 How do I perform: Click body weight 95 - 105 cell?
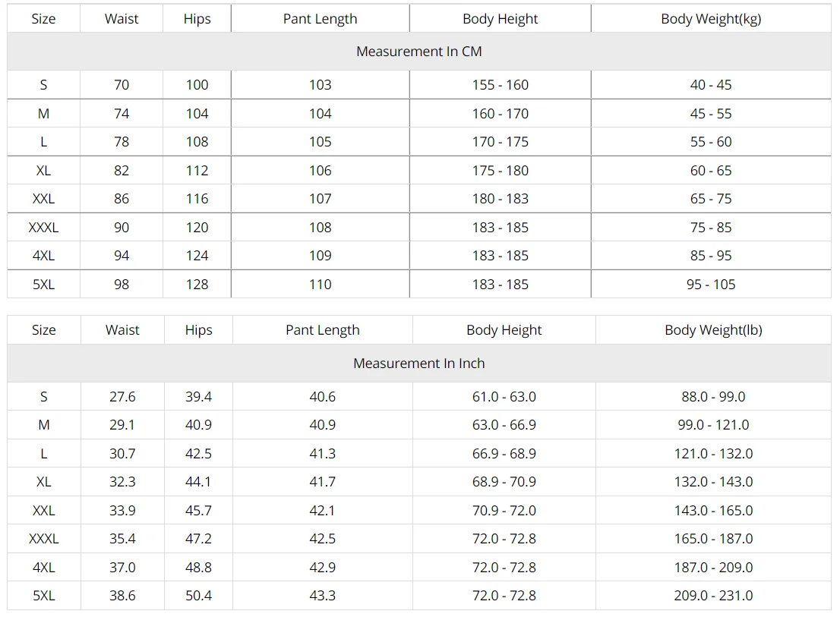point(711,284)
